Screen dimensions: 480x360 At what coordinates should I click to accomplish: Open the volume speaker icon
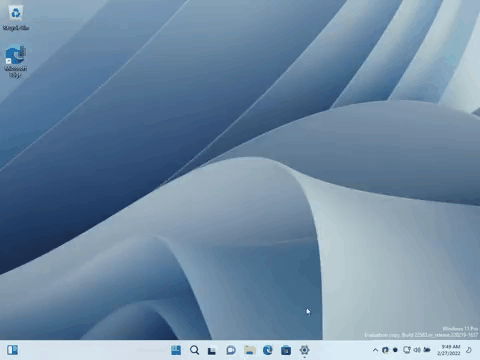[417, 350]
